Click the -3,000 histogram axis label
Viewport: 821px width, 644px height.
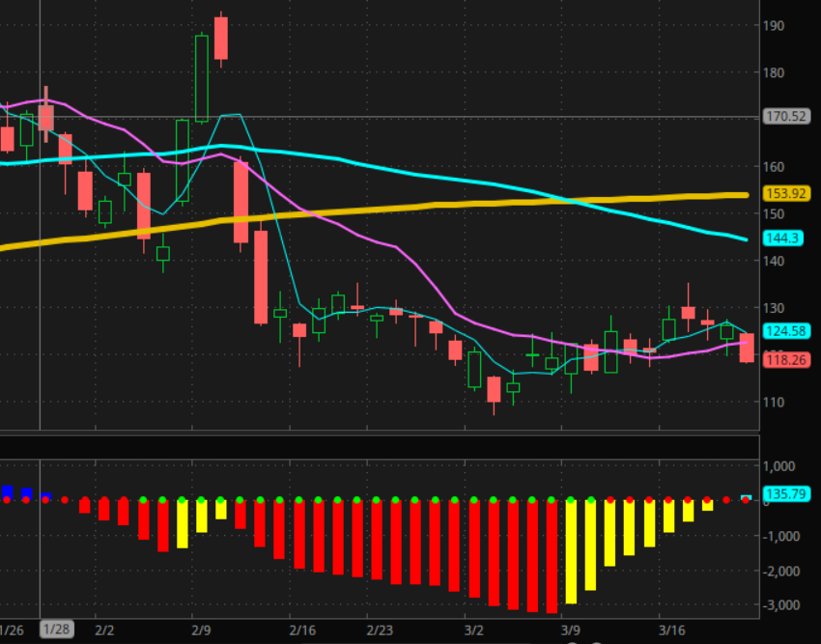(x=781, y=605)
